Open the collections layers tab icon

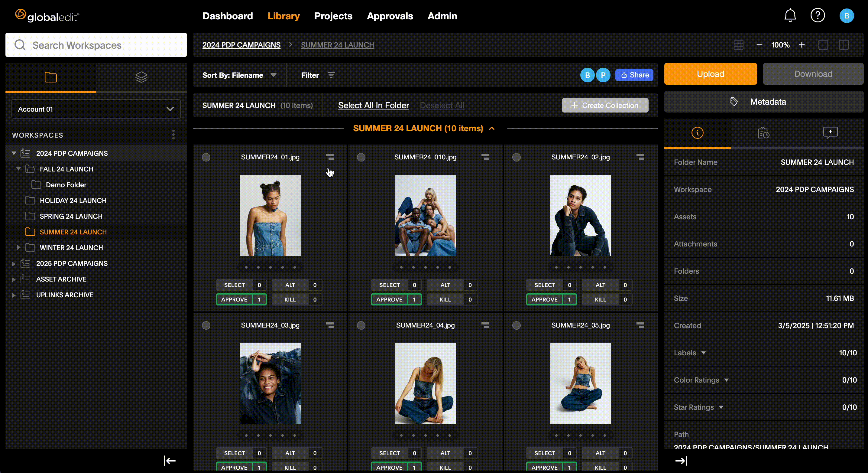(x=141, y=77)
